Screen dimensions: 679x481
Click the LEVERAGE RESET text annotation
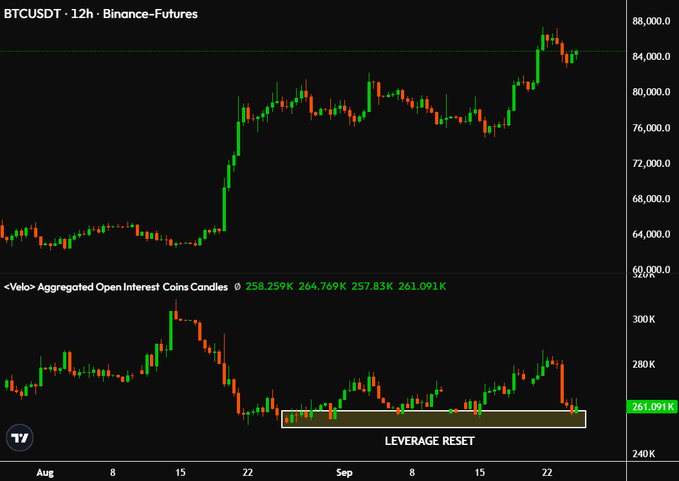coord(430,441)
